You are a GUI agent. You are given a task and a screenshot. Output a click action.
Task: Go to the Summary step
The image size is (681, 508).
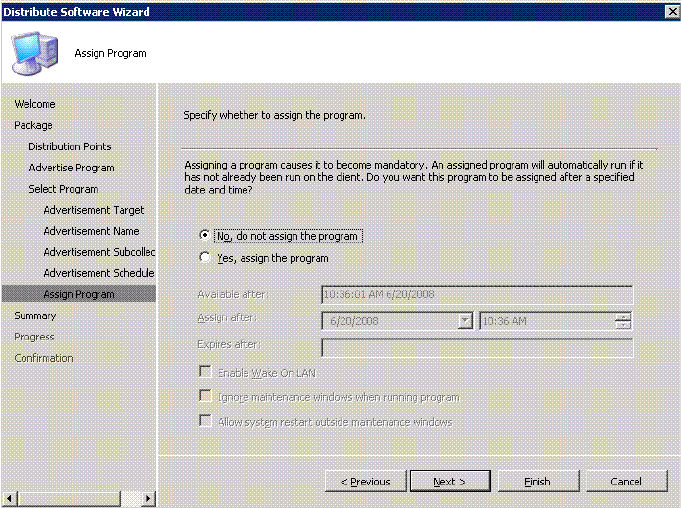tap(35, 316)
